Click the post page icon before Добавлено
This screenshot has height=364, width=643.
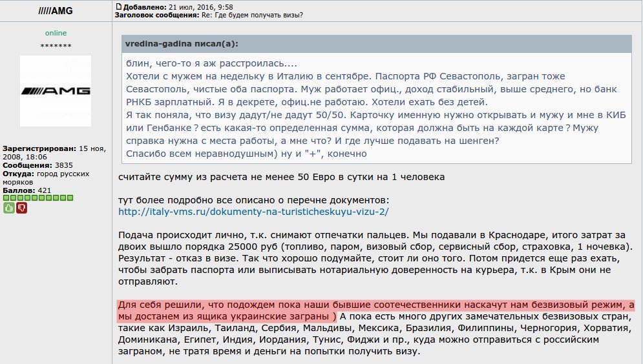tap(118, 6)
